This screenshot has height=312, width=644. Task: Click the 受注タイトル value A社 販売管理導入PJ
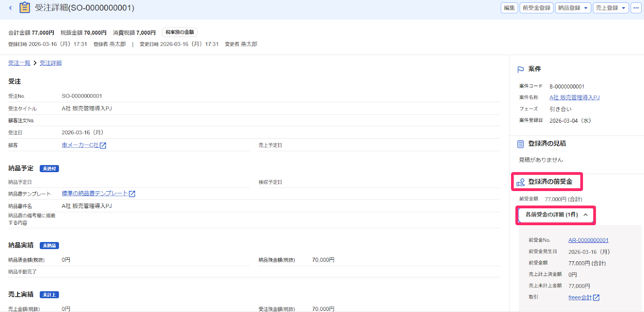(x=87, y=109)
